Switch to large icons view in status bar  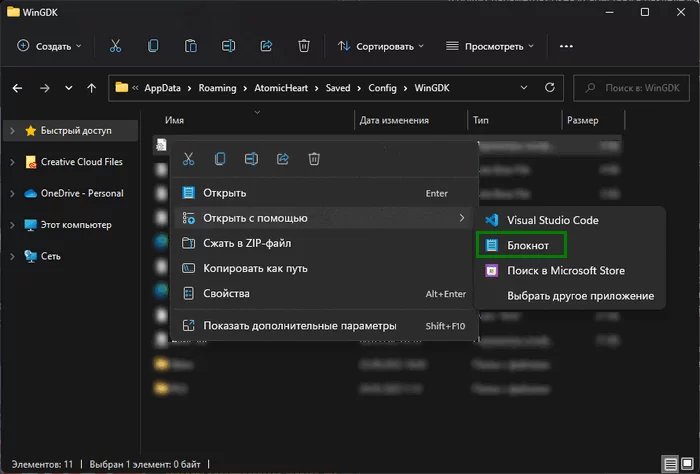tap(685, 465)
